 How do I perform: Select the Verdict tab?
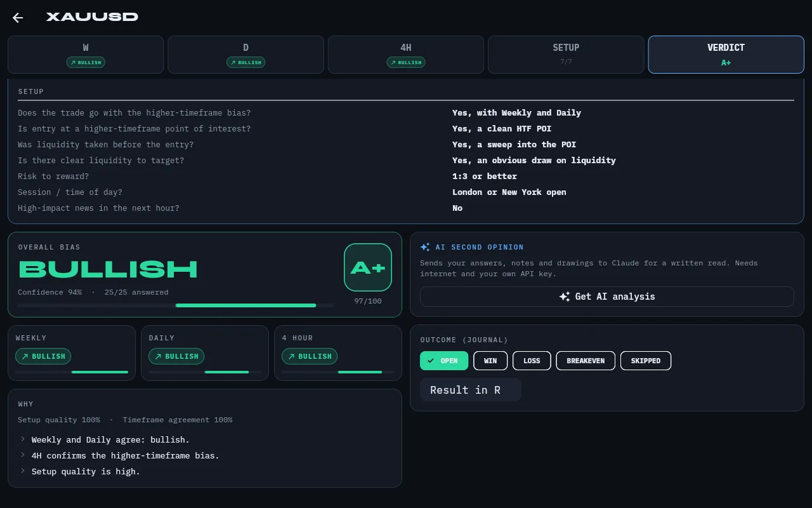(x=726, y=55)
